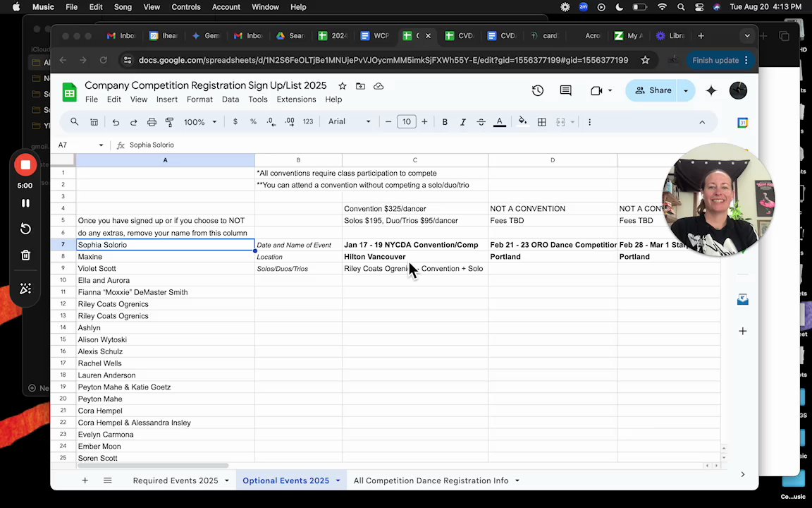The width and height of the screenshot is (812, 508).
Task: Pause the screen recording
Action: point(25,203)
